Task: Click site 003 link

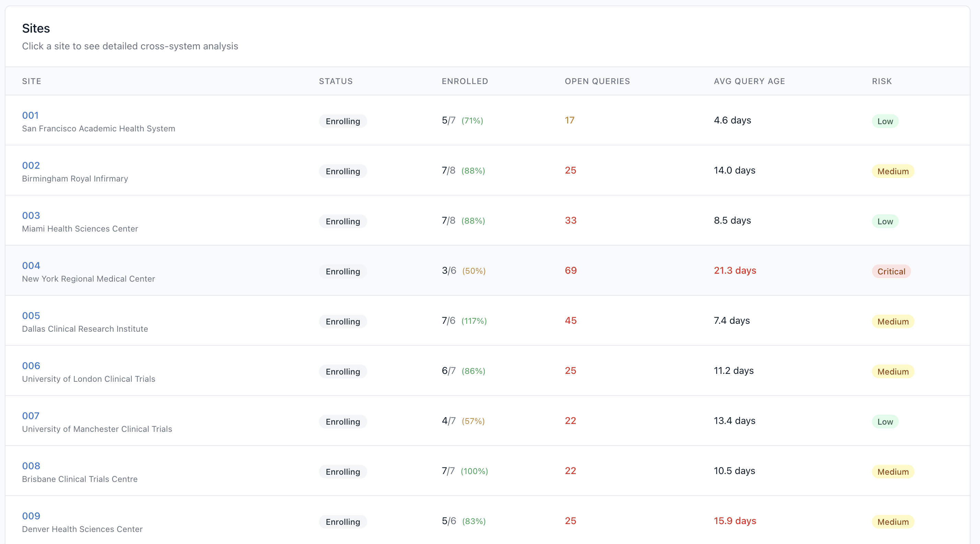Action: pos(31,216)
